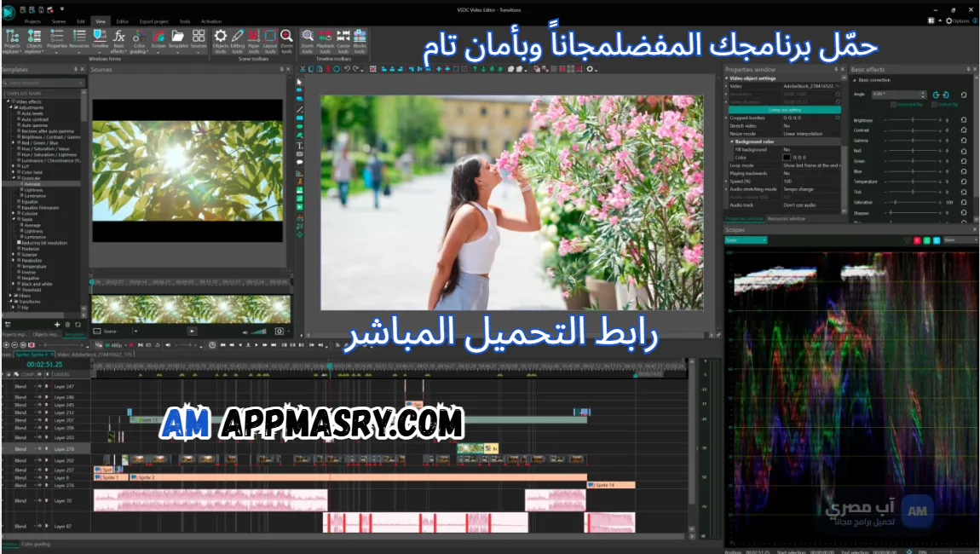The height and width of the screenshot is (554, 980).
Task: Click the cut scissors icon
Action: click(x=303, y=69)
